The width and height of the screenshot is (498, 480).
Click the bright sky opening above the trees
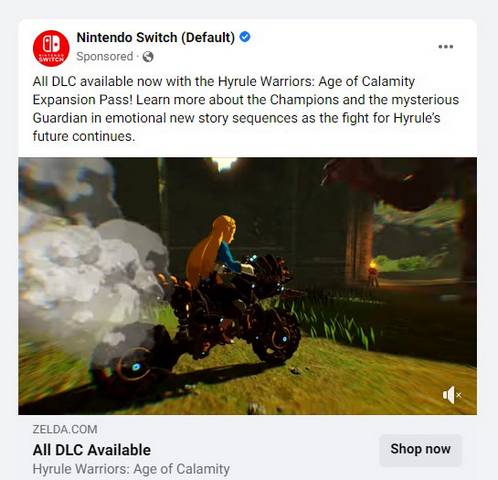225,162
